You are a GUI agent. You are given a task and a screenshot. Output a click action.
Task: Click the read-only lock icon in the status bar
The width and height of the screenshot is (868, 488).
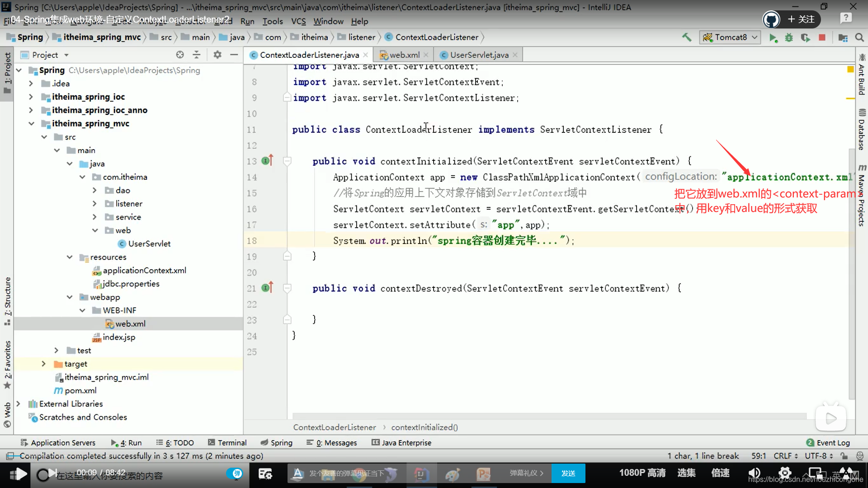pos(844,456)
